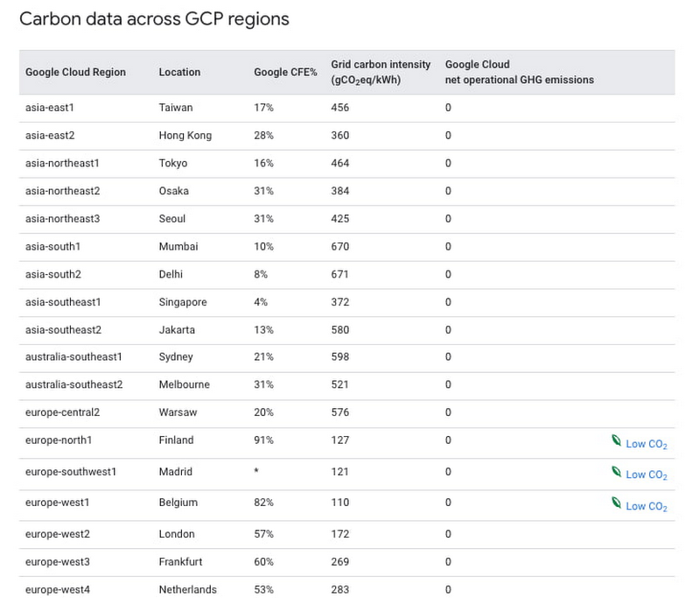
Task: Click the 580 grid intensity value
Action: click(x=339, y=330)
